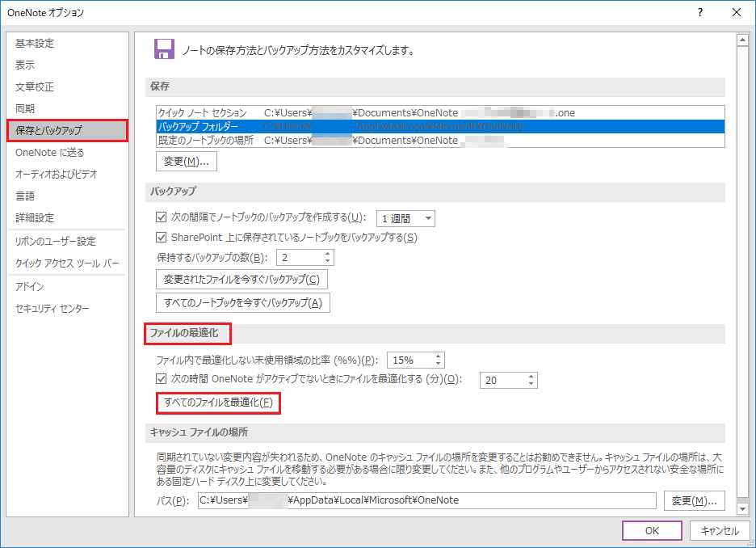Open オーディオおよびビデオ settings
The height and width of the screenshot is (548, 756).
tap(56, 174)
